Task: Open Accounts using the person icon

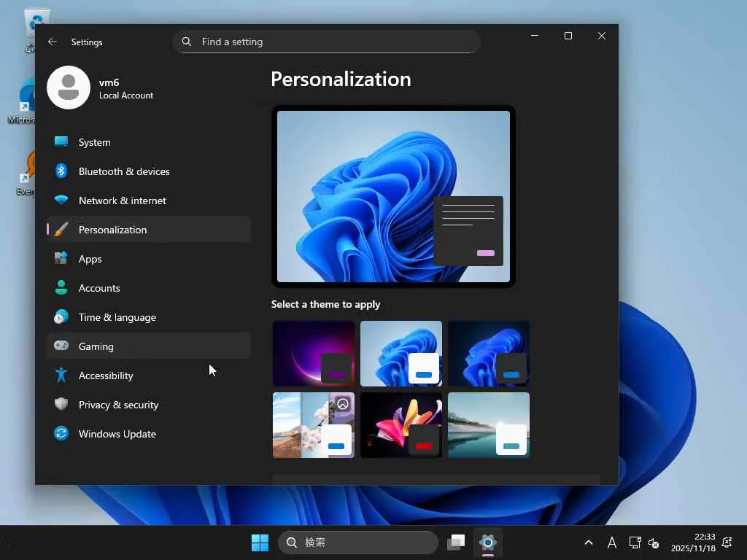Action: 61,288
